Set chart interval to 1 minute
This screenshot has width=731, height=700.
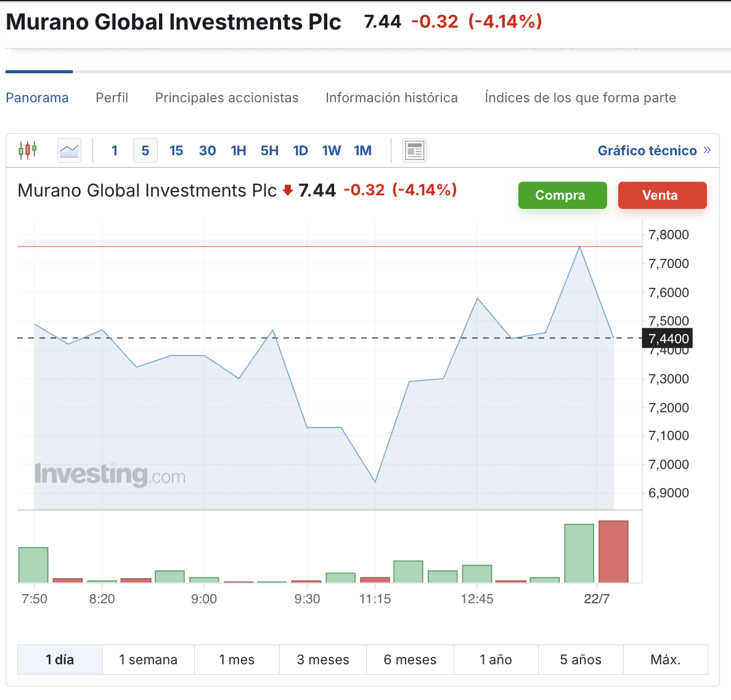pos(115,150)
